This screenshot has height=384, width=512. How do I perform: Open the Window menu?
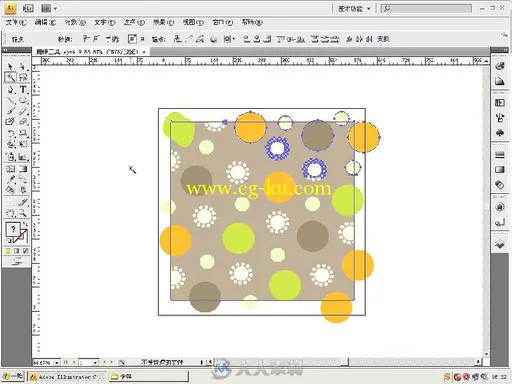point(223,22)
